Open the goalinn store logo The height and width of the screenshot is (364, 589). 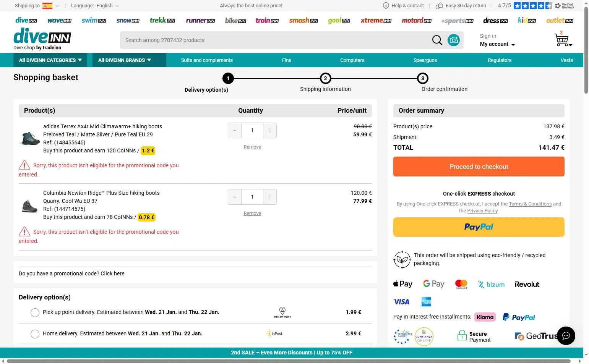(339, 21)
